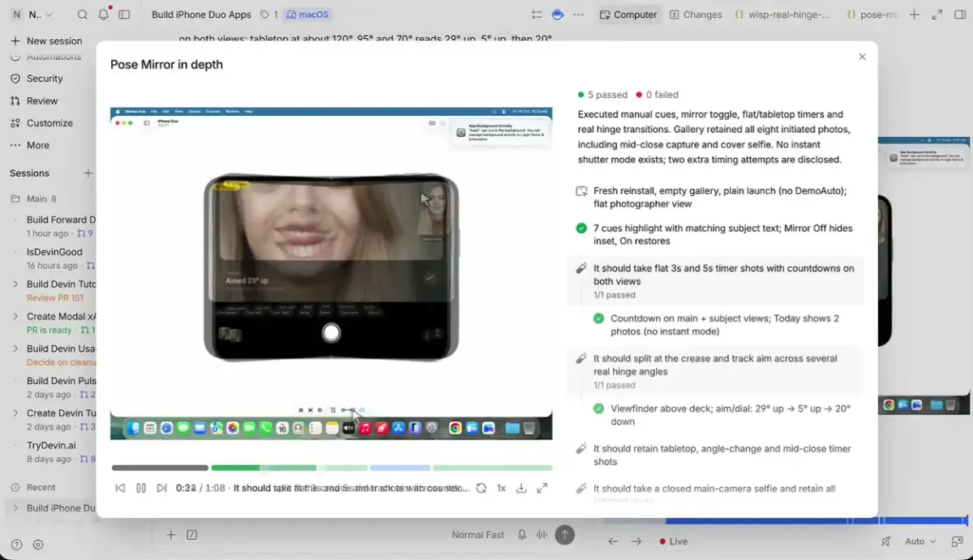This screenshot has height=560, width=973.
Task: Start a New session
Action: (x=46, y=41)
